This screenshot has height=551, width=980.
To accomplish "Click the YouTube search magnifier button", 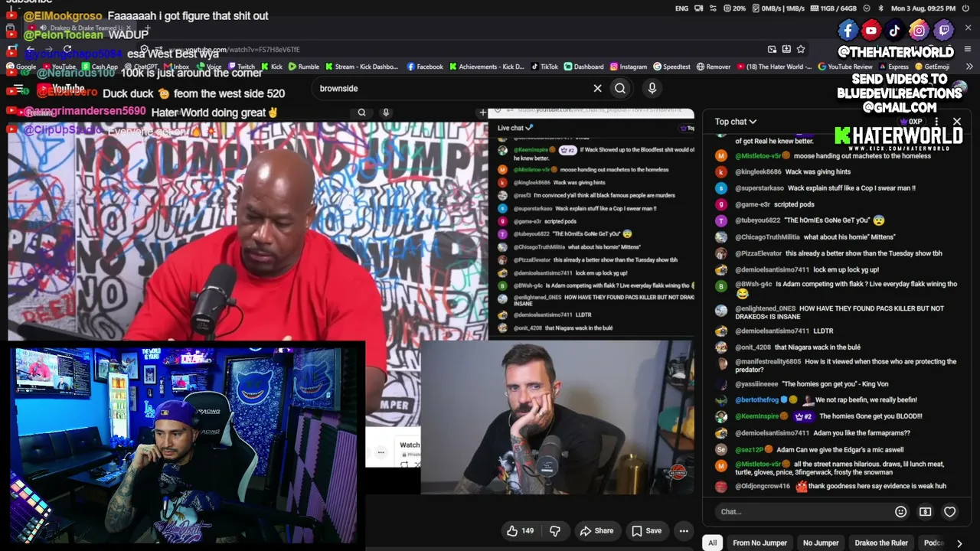I will (x=620, y=88).
